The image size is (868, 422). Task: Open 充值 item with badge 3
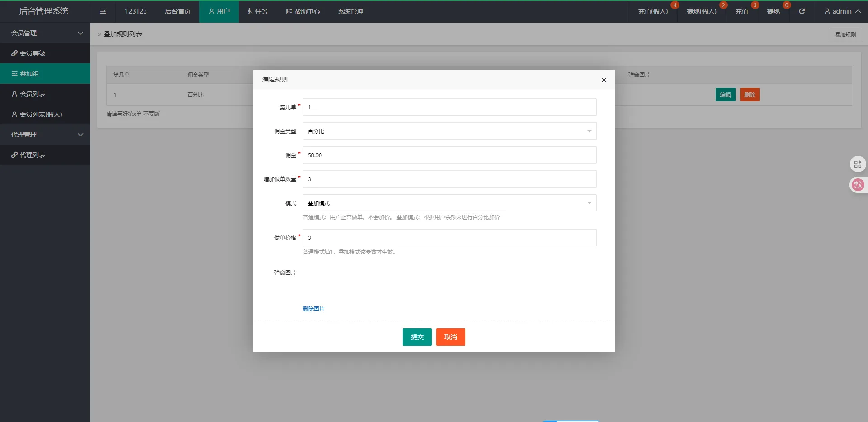point(741,11)
